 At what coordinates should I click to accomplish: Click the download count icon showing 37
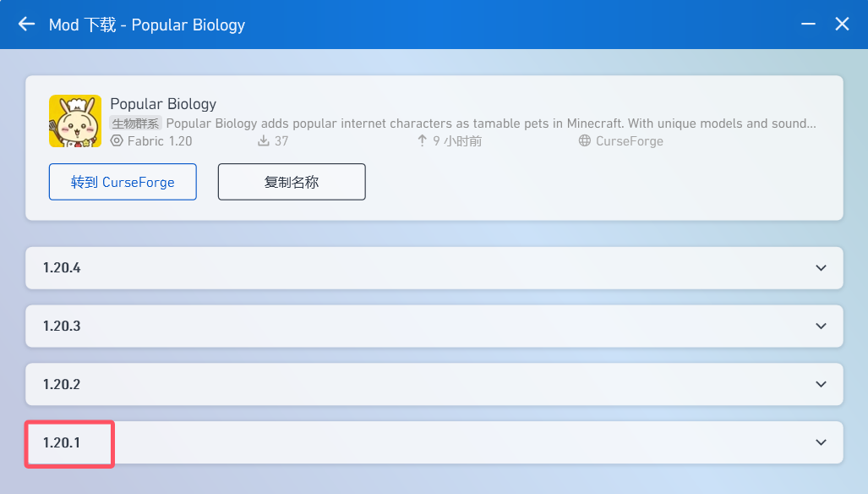click(x=264, y=140)
